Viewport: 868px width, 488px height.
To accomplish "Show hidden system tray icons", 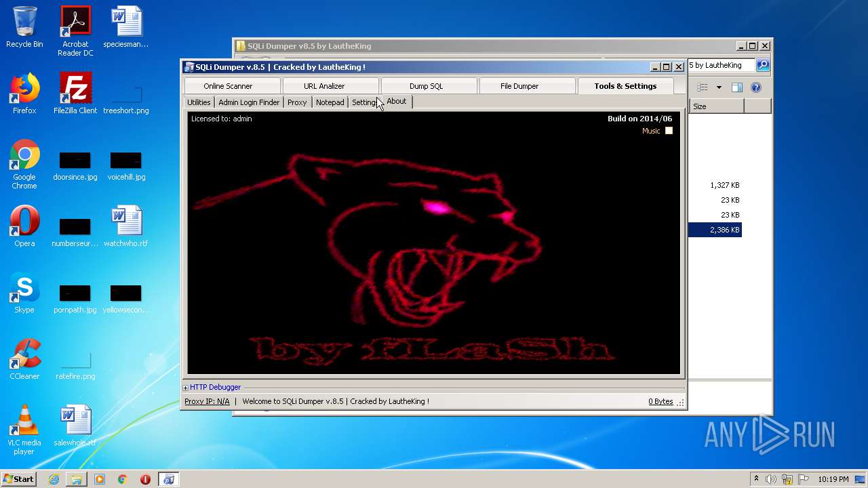I will point(756,479).
